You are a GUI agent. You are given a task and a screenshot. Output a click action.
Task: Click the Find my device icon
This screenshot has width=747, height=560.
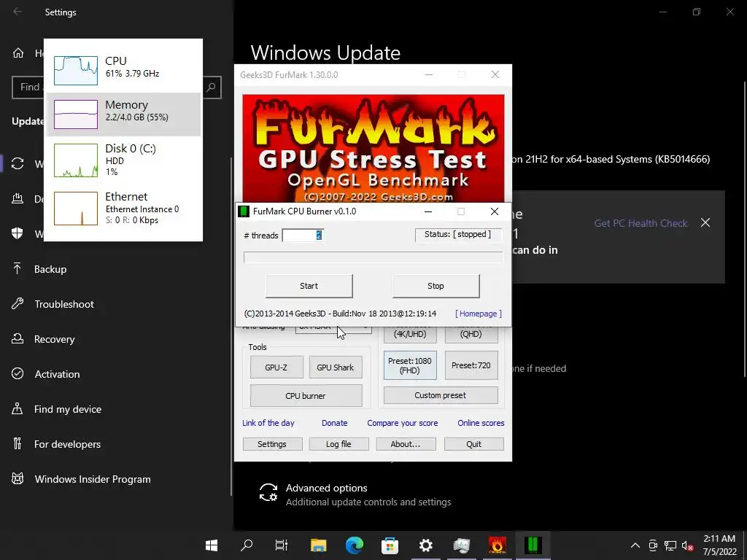point(18,408)
